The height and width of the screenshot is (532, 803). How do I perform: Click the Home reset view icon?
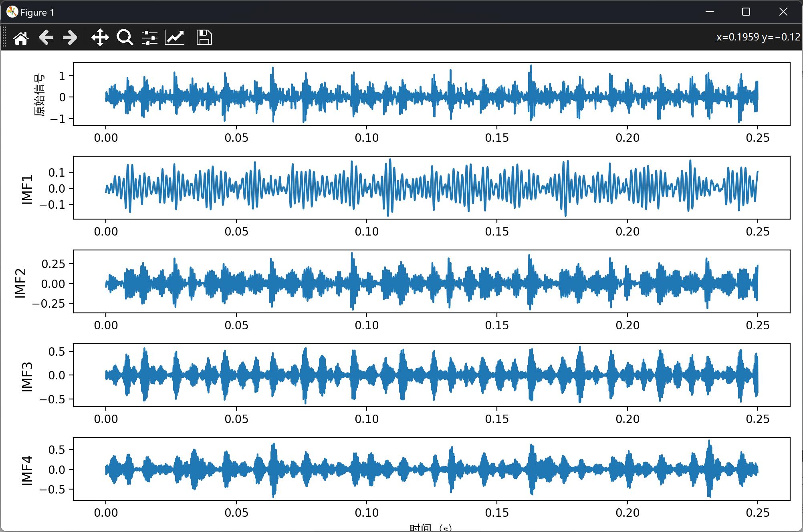tap(21, 38)
